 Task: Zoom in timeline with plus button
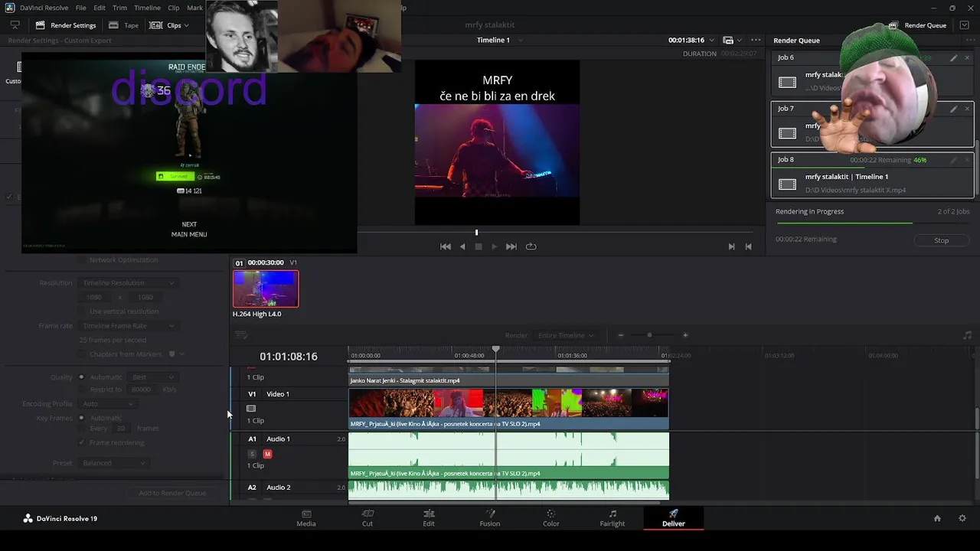click(685, 335)
